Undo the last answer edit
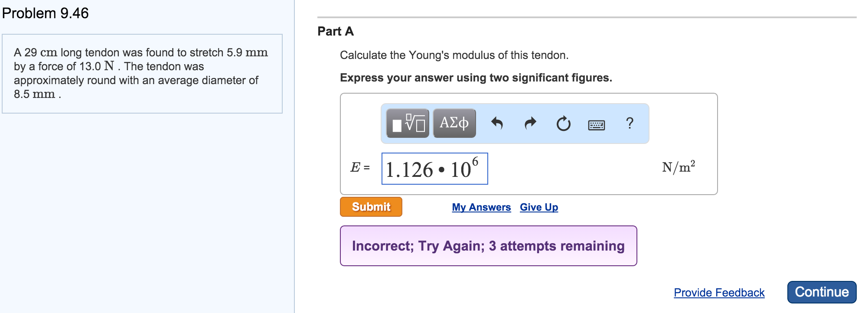The width and height of the screenshot is (868, 313). (497, 124)
